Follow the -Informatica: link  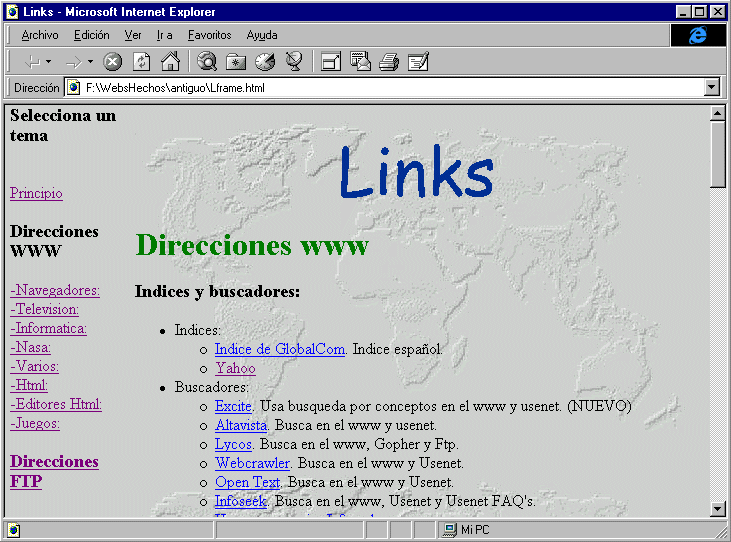click(x=48, y=328)
